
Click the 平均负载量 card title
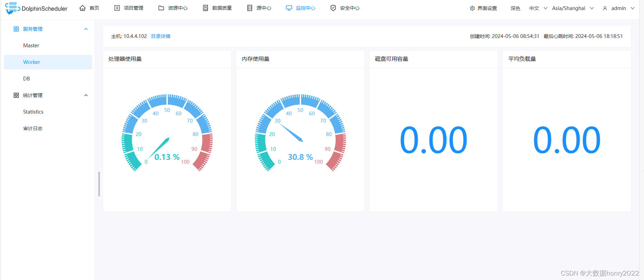point(522,59)
